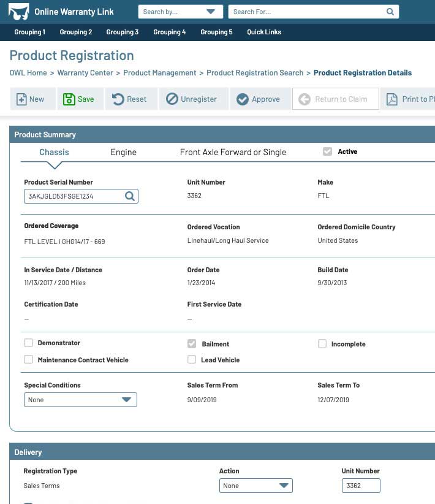Viewport: 435px width, 504px height.
Task: Click the Online Warranty Link owl logo
Action: point(18,12)
